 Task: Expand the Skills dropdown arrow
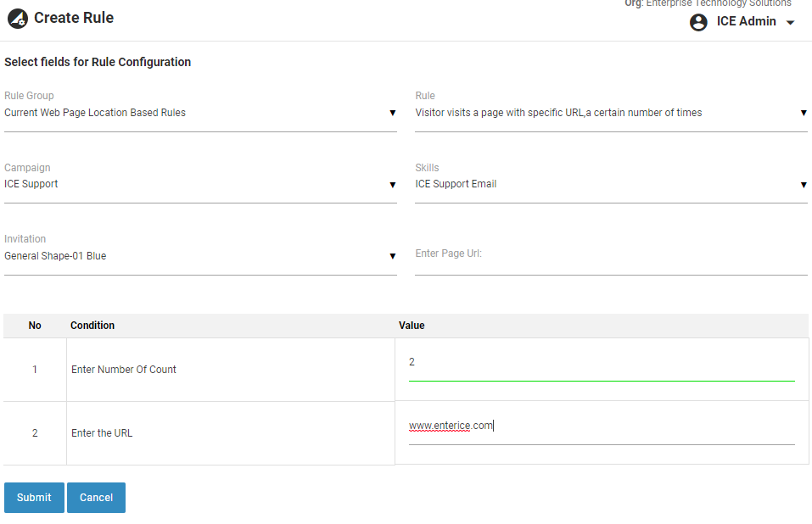[803, 185]
